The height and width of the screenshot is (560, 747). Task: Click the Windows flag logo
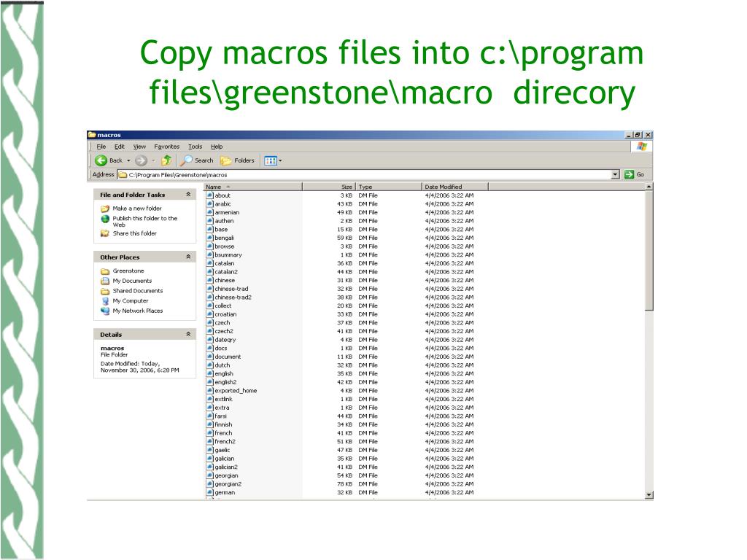coord(642,147)
